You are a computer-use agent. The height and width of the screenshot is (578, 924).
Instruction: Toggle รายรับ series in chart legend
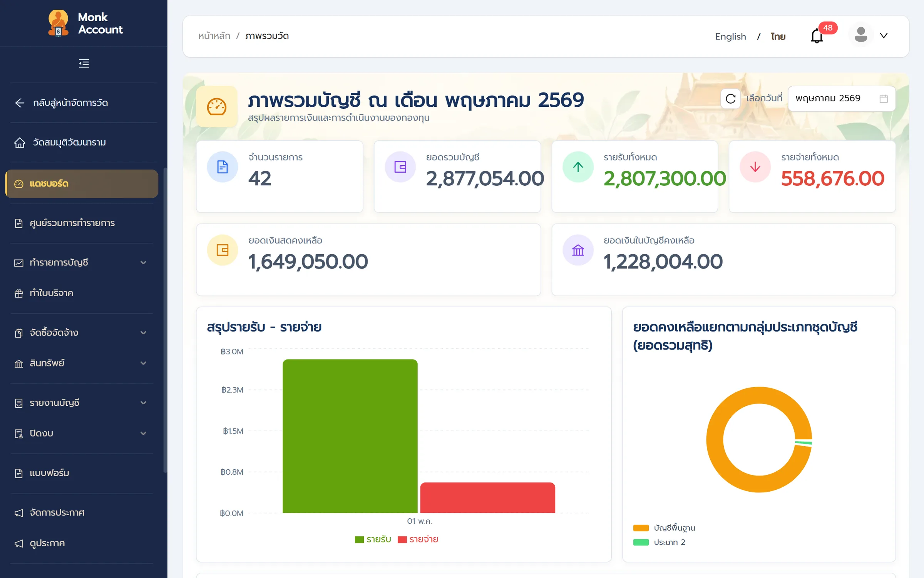(373, 539)
